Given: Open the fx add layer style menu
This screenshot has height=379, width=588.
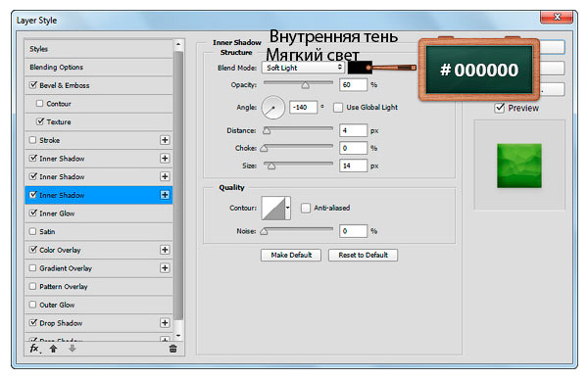Looking at the screenshot, I should [x=35, y=349].
